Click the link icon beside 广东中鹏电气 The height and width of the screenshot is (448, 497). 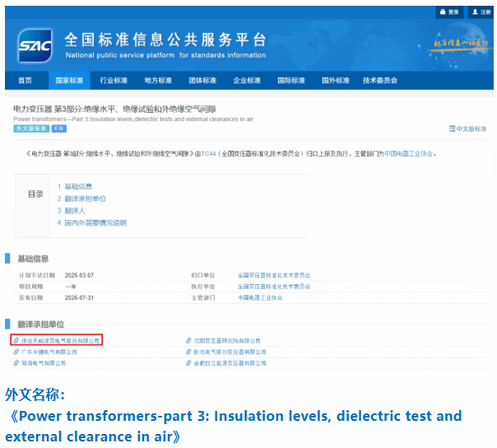tap(16, 352)
